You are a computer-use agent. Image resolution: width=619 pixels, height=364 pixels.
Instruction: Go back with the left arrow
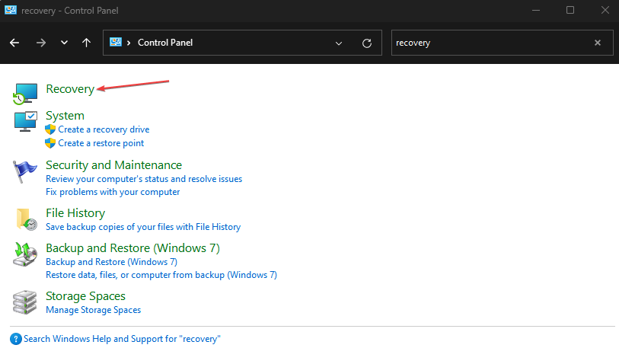click(x=14, y=43)
